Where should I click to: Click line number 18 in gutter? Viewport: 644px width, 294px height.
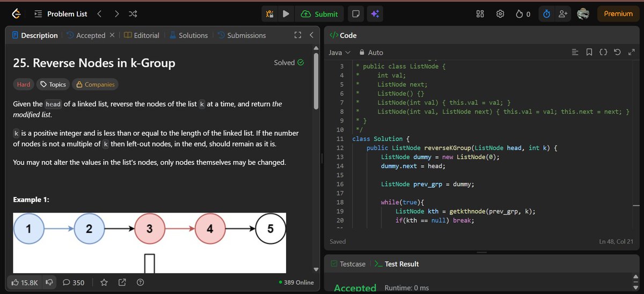coord(340,202)
